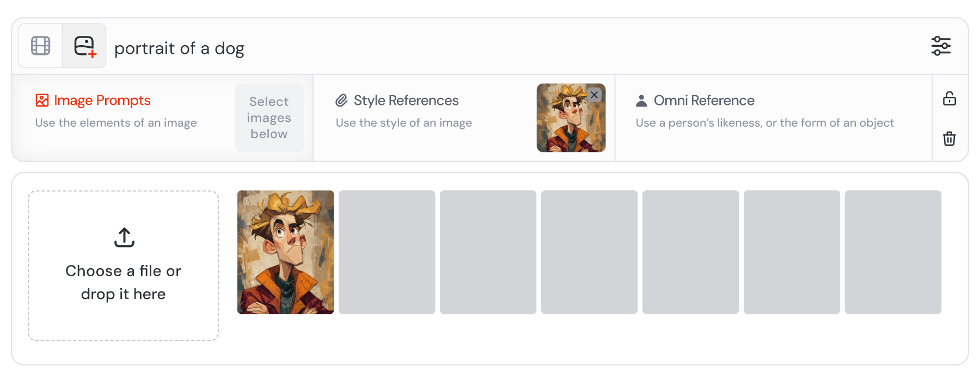Click the first empty gray image slot
980x384 pixels.
click(x=387, y=252)
